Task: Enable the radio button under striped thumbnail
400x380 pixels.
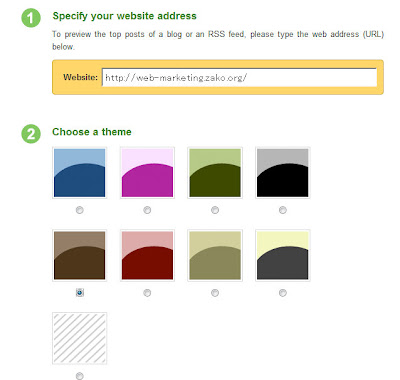Action: tap(80, 376)
